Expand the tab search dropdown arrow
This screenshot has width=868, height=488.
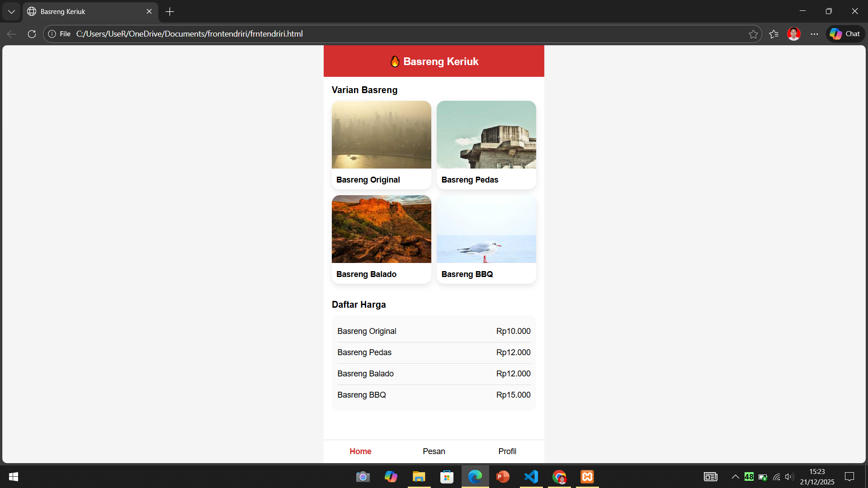coord(11,12)
